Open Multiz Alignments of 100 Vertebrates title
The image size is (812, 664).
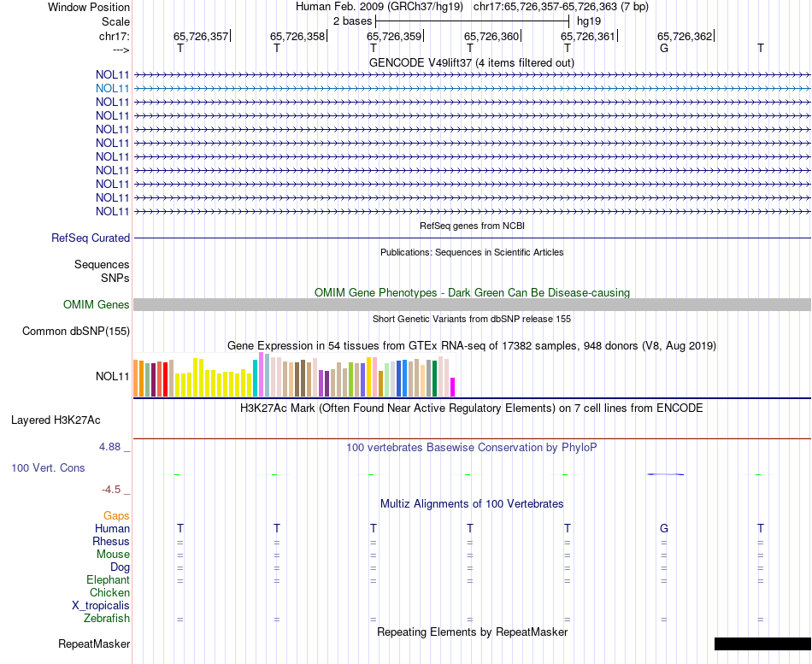(x=472, y=504)
